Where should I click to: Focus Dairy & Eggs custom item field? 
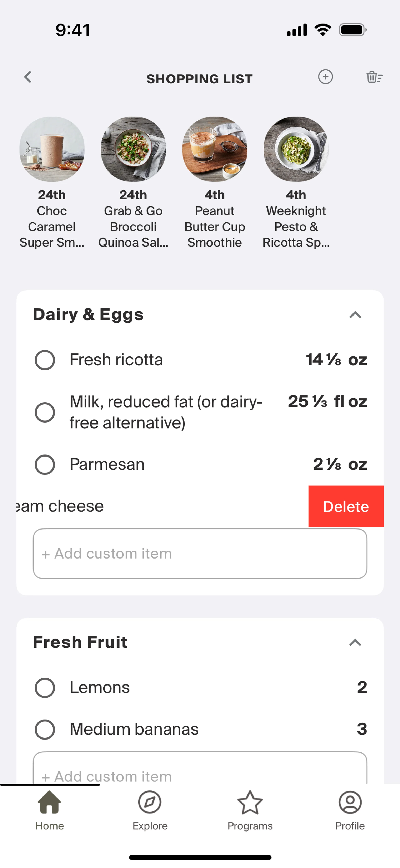(x=200, y=554)
